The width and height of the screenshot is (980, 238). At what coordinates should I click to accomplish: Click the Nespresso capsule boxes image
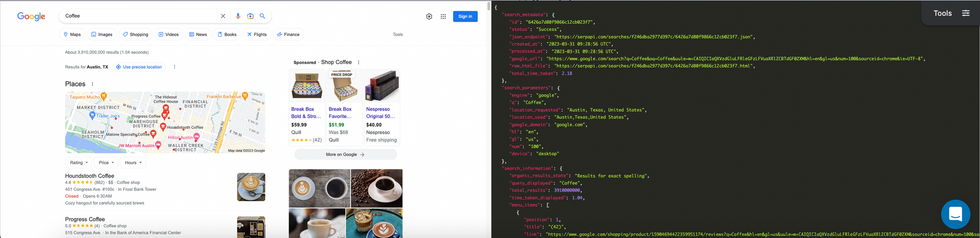coord(382,85)
